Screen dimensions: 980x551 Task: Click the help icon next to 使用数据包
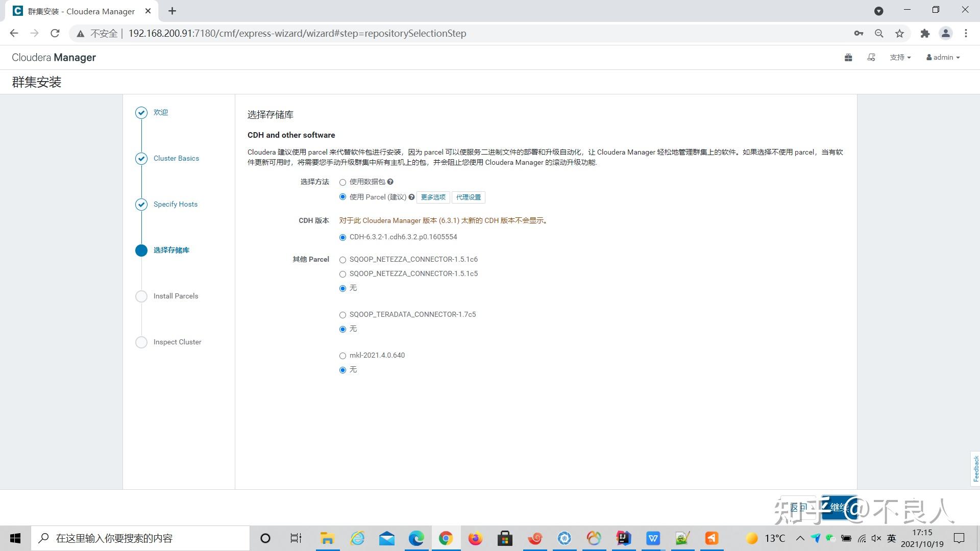click(x=389, y=182)
